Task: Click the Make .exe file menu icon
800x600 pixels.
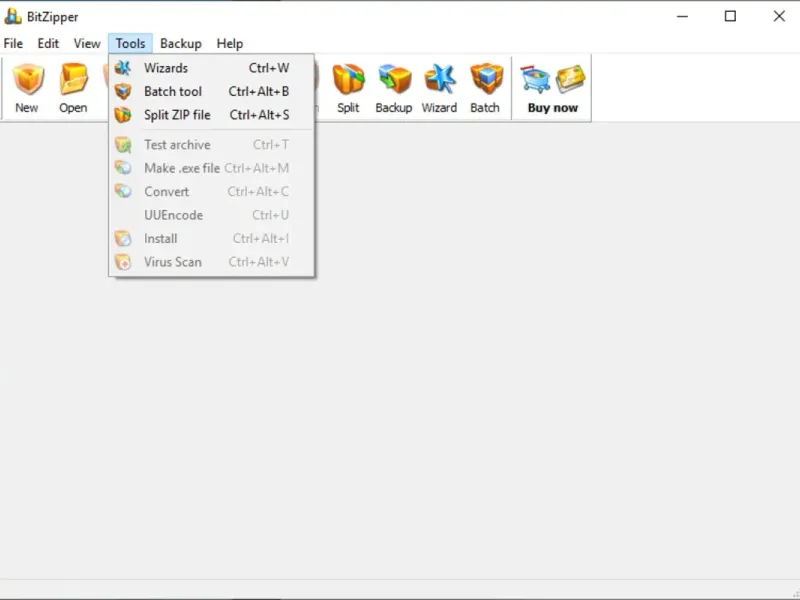Action: [x=122, y=168]
